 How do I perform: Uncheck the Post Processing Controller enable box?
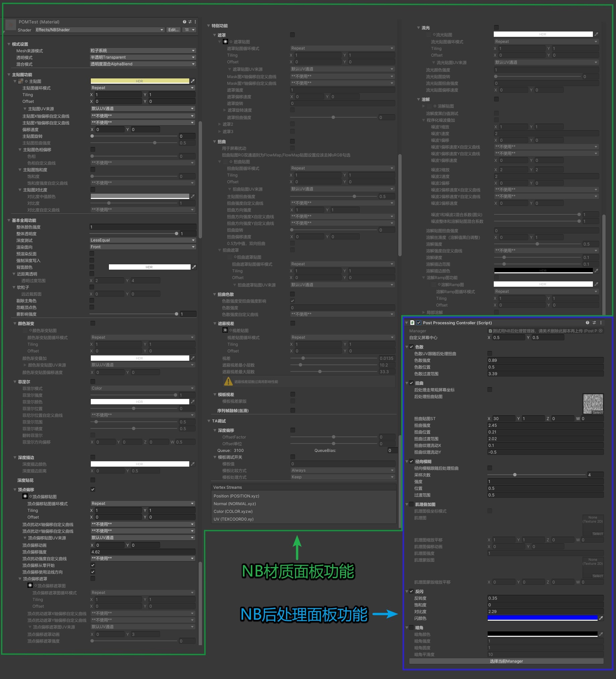tap(419, 323)
